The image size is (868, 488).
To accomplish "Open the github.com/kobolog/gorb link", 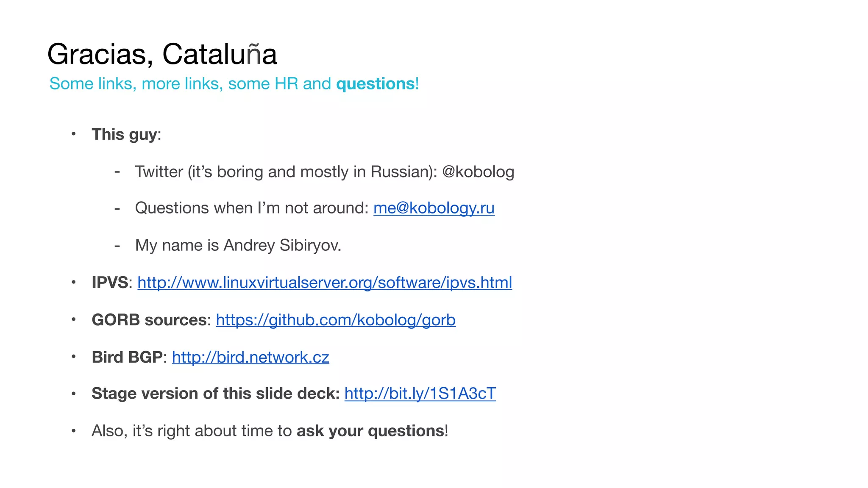I will coord(336,320).
